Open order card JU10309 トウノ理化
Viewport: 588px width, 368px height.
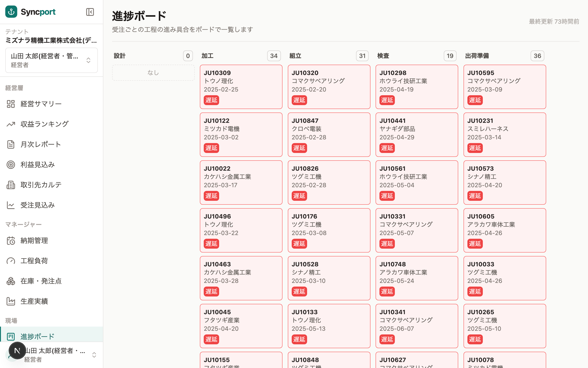(241, 87)
